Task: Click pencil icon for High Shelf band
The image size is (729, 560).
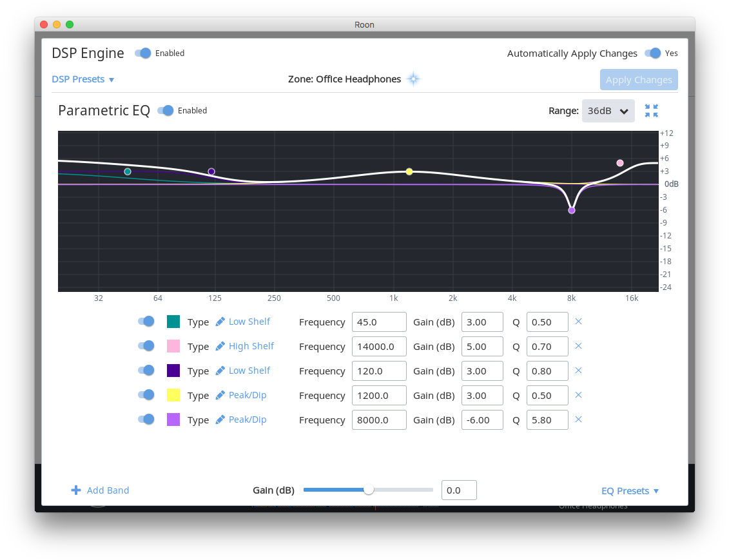Action: [220, 346]
